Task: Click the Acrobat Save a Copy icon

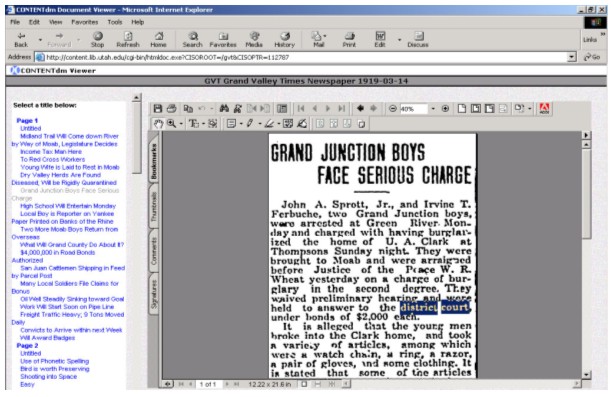Action: [x=158, y=108]
